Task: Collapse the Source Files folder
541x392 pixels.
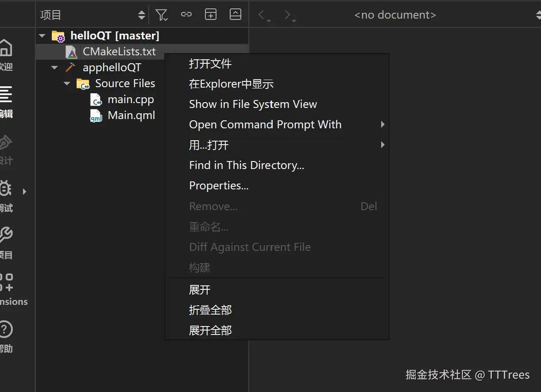Action: pyautogui.click(x=67, y=84)
